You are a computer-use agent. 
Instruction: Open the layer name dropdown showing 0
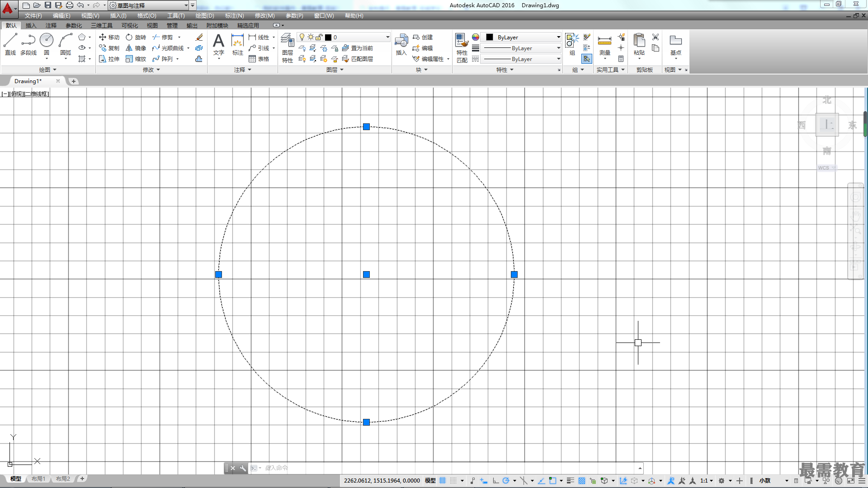[344, 37]
